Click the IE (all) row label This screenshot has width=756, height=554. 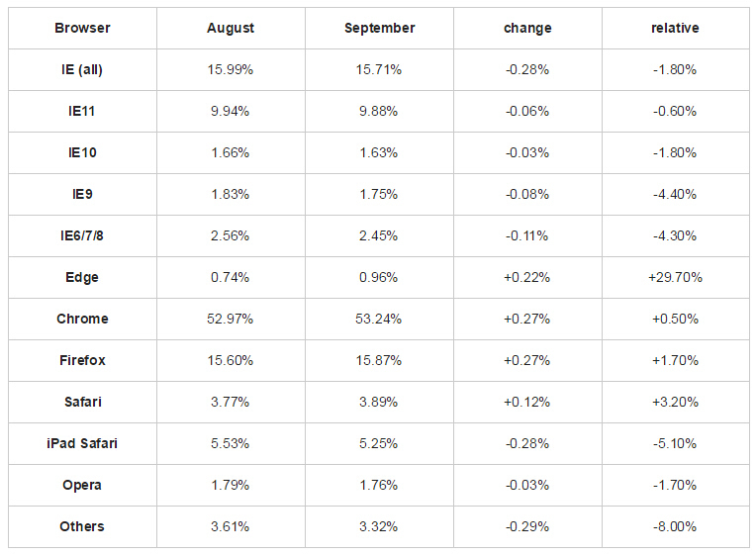[82, 69]
